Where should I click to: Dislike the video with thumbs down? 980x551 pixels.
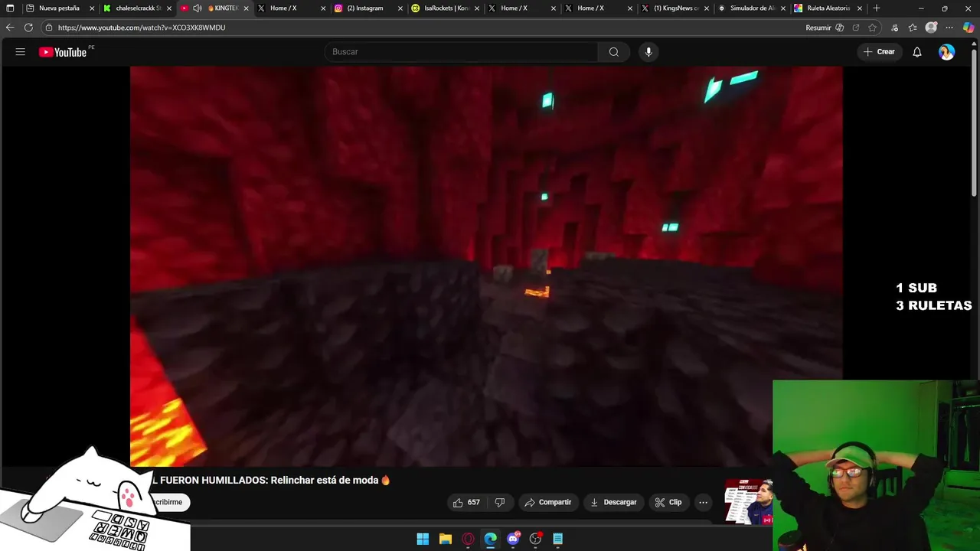pyautogui.click(x=500, y=503)
